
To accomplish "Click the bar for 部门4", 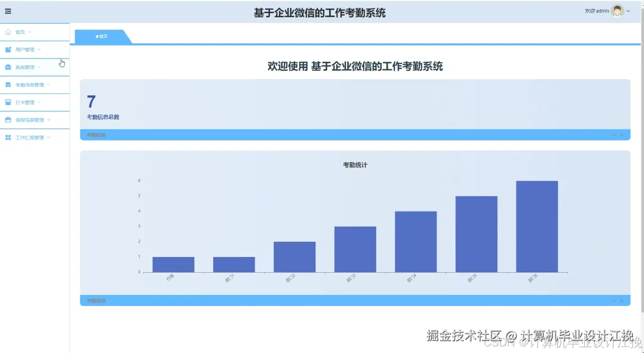I will point(416,242).
